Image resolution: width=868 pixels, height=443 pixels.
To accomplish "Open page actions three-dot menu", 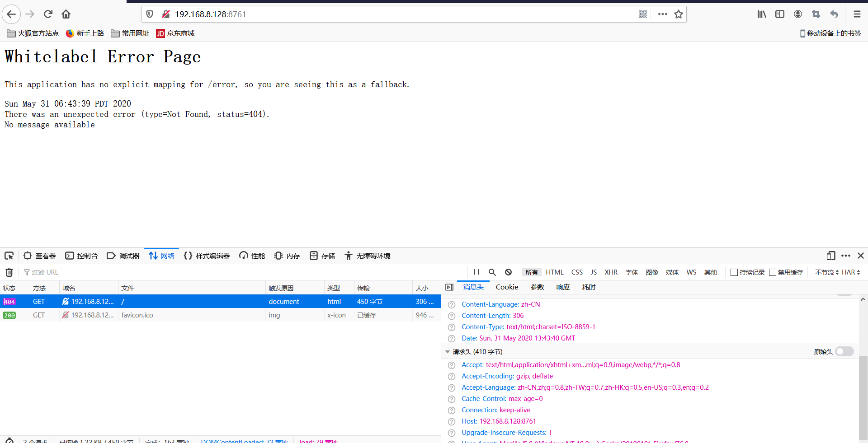I will [663, 14].
